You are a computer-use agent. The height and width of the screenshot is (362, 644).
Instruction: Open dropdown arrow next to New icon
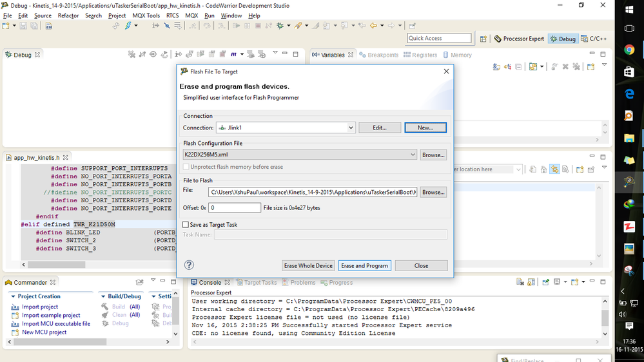14,26
